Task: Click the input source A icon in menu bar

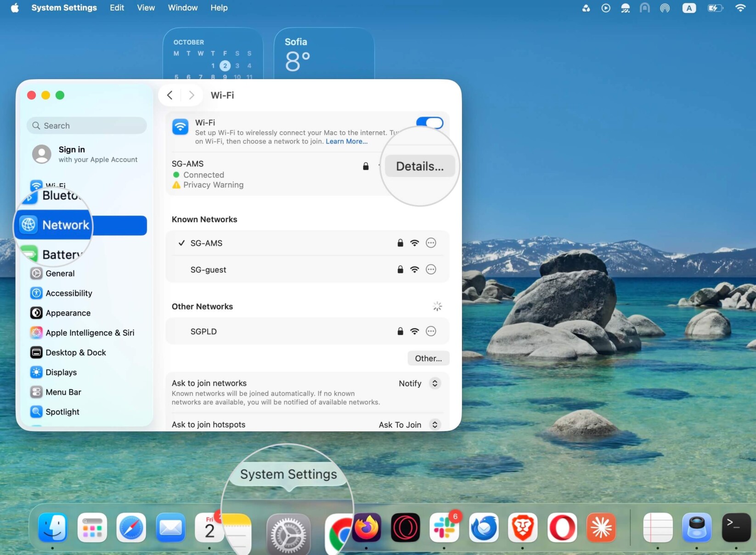Action: (689, 8)
